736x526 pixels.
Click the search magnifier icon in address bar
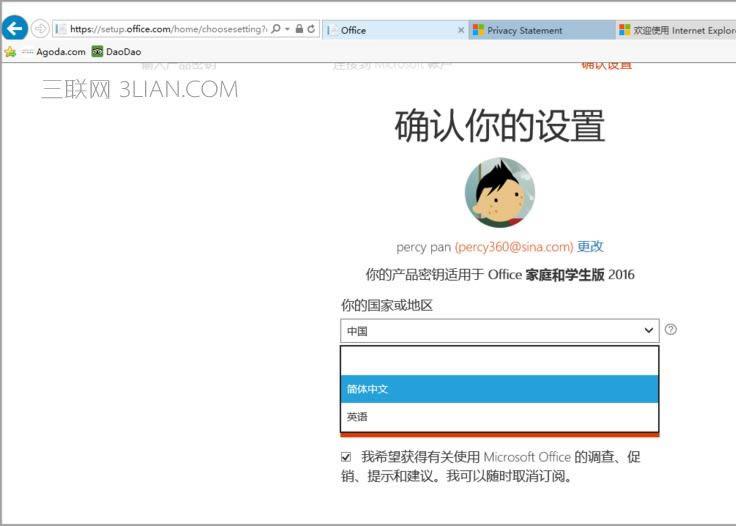pyautogui.click(x=276, y=29)
